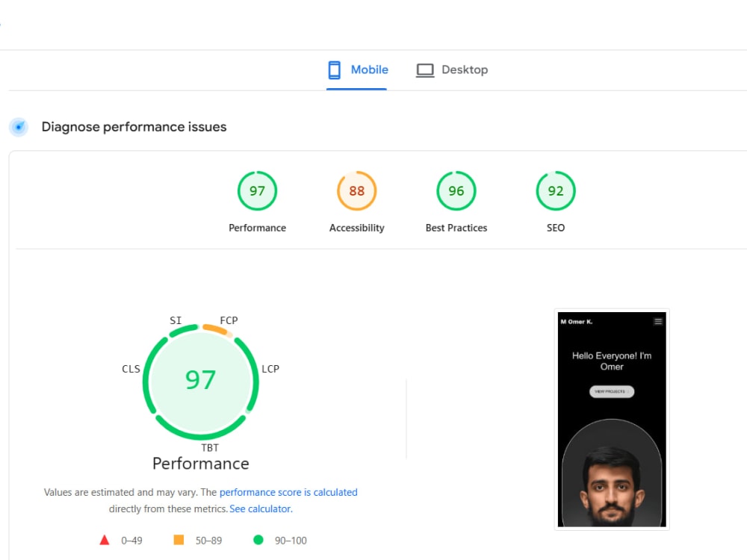Click the FCP metric label on gauge
Image resolution: width=747 pixels, height=560 pixels.
click(x=229, y=320)
